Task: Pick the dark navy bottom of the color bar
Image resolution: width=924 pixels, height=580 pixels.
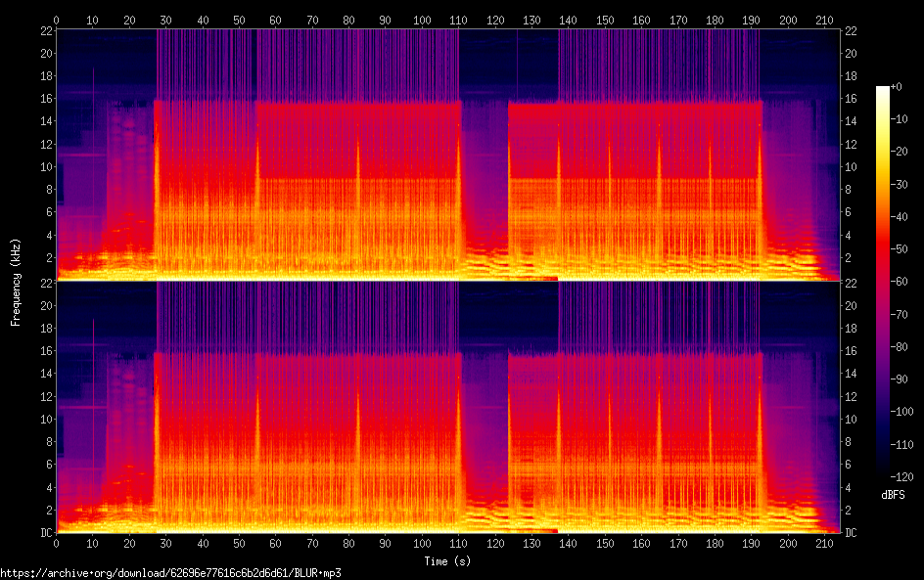Action: pos(883,474)
